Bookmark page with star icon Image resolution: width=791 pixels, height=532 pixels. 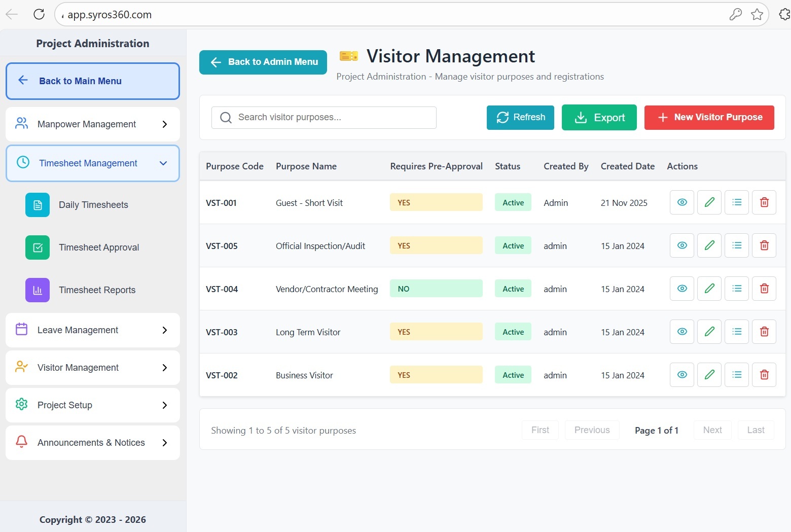click(x=757, y=14)
